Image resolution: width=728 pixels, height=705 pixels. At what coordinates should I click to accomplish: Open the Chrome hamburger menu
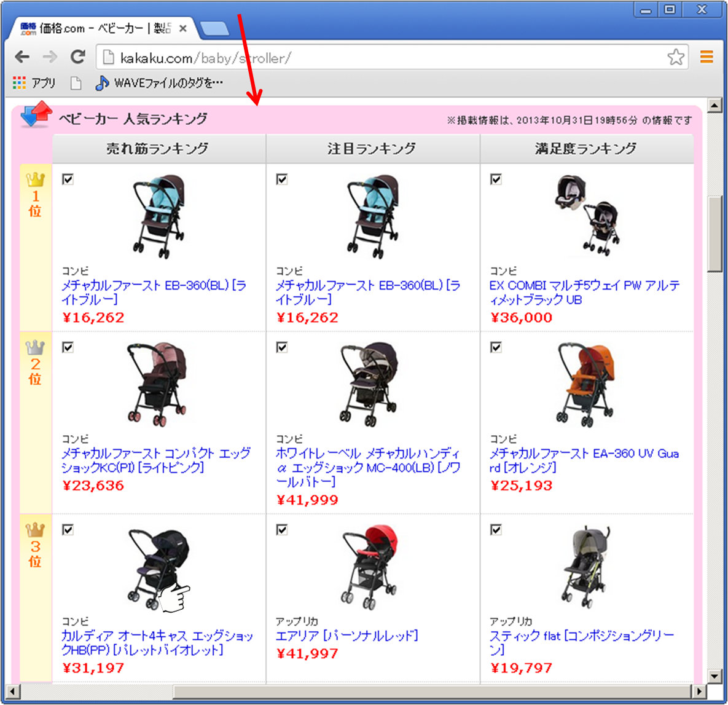(x=706, y=57)
